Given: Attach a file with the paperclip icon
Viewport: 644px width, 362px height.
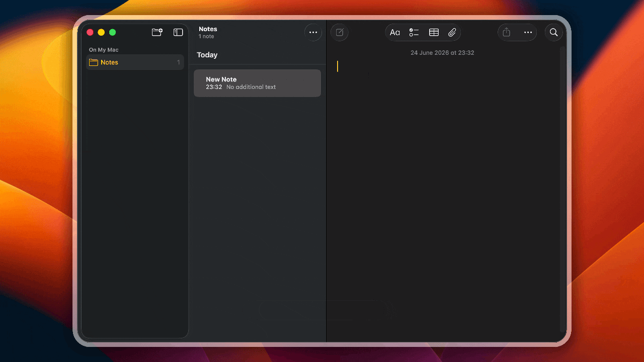Looking at the screenshot, I should (x=452, y=32).
